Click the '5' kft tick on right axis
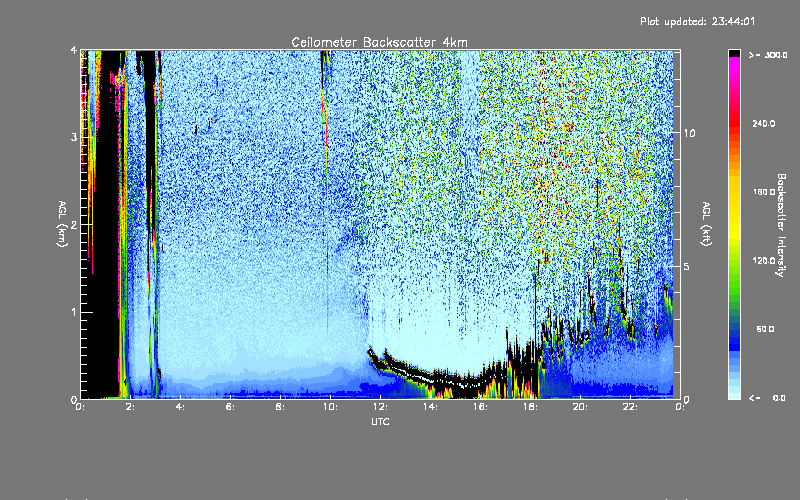Image resolution: width=800 pixels, height=500 pixels. pyautogui.click(x=687, y=266)
